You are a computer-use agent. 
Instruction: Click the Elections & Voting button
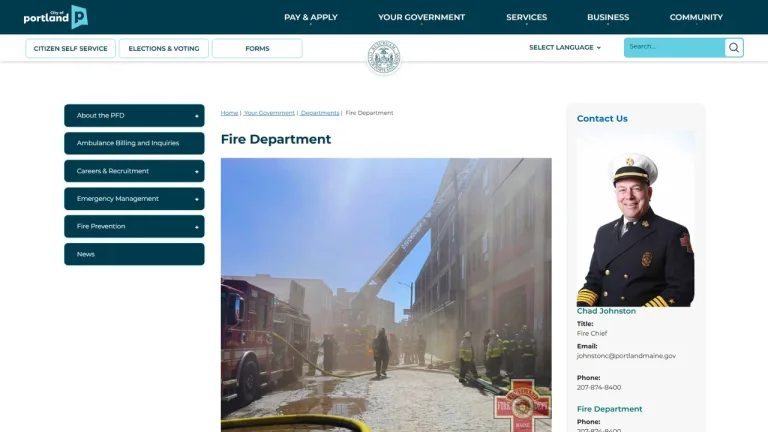(164, 48)
